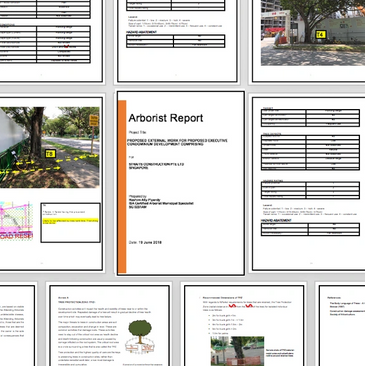The width and height of the screenshot is (365, 366).
Task: Select the top-middle page with Hazard Abatement table
Action: click(177, 41)
